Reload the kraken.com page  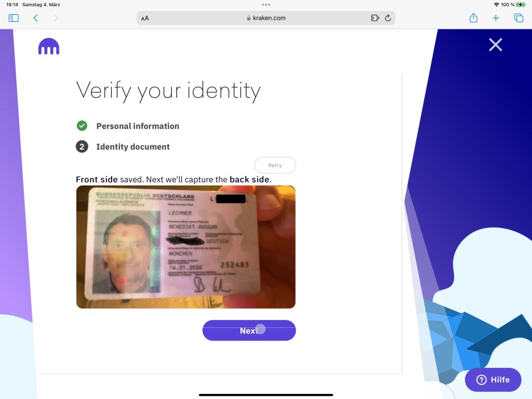[388, 18]
